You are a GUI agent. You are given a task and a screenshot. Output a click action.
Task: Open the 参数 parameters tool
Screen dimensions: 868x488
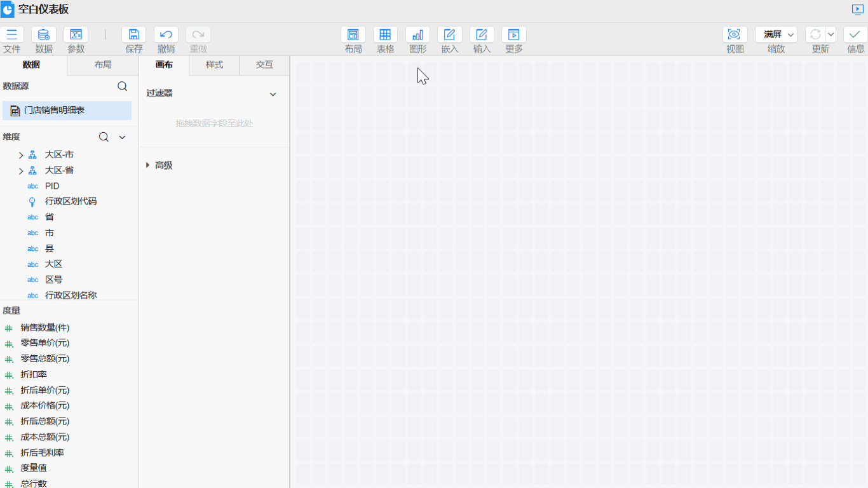coord(76,35)
